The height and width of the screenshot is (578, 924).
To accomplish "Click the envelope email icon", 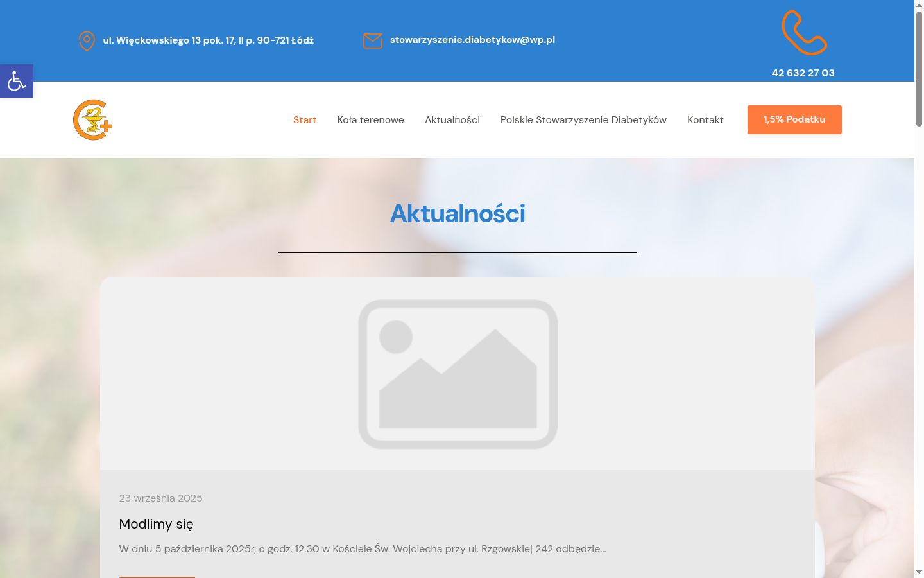I will pyautogui.click(x=372, y=40).
